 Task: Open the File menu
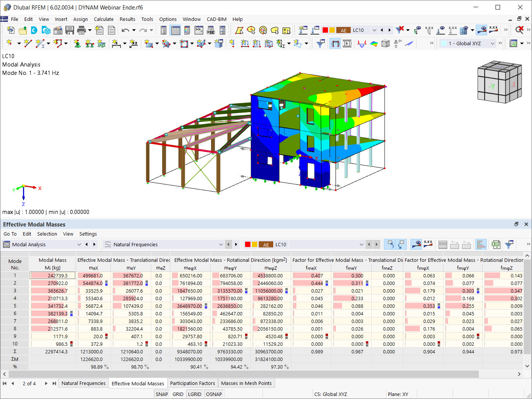click(x=14, y=19)
